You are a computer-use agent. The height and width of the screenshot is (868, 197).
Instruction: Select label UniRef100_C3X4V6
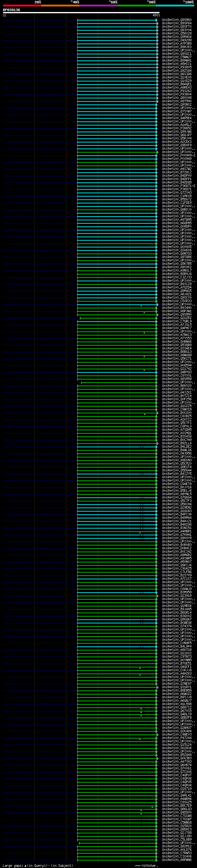176,856
